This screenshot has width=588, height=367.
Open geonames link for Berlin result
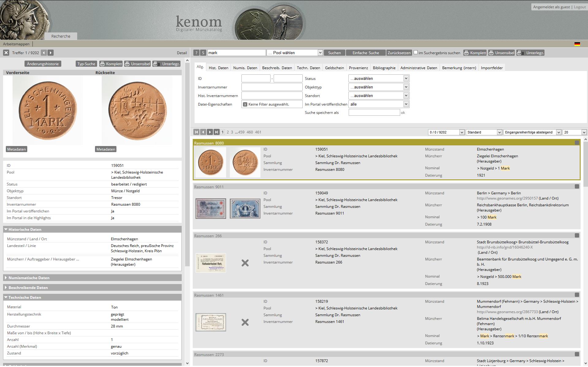[x=507, y=198]
